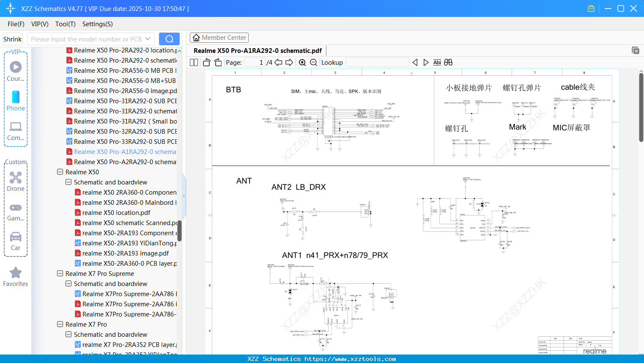Rotate the page counterclockwise
This screenshot has height=363, width=644.
[x=207, y=63]
